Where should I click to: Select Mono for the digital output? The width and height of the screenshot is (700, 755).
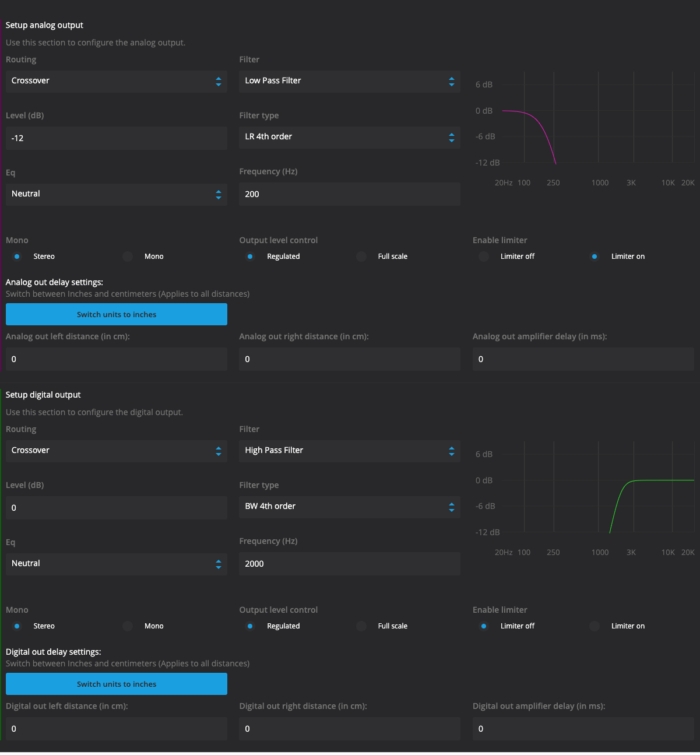click(128, 626)
